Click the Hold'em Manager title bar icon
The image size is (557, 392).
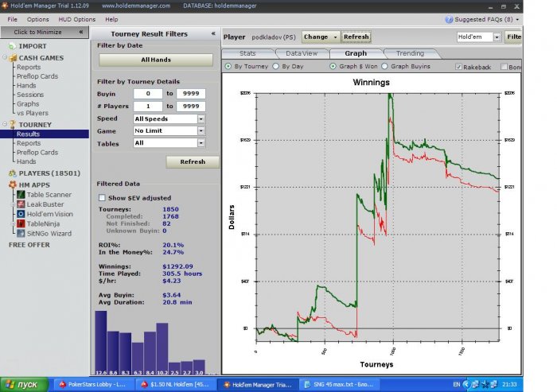click(x=5, y=6)
